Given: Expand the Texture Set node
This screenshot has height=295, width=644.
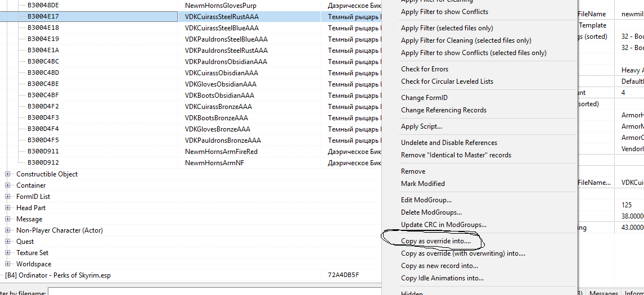Looking at the screenshot, I should click(7, 253).
